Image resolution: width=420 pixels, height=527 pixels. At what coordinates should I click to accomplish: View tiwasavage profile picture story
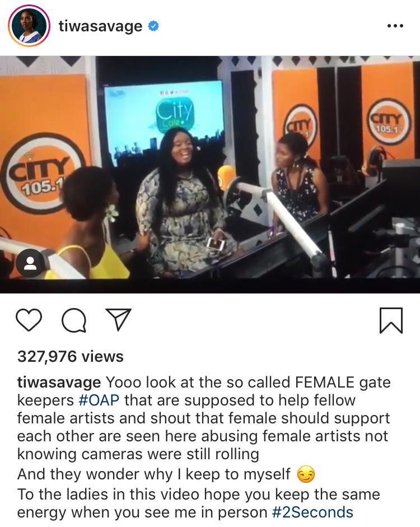point(29,26)
